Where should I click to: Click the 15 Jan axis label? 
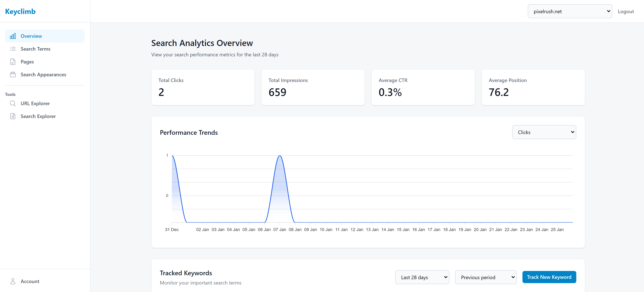click(403, 229)
